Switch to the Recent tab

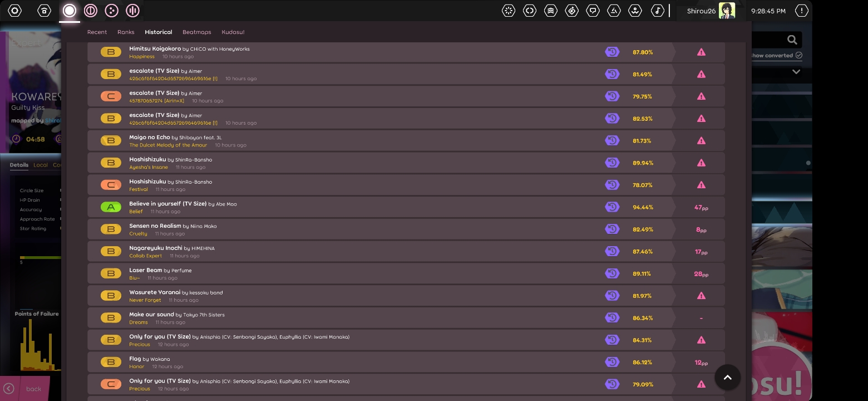pyautogui.click(x=97, y=32)
